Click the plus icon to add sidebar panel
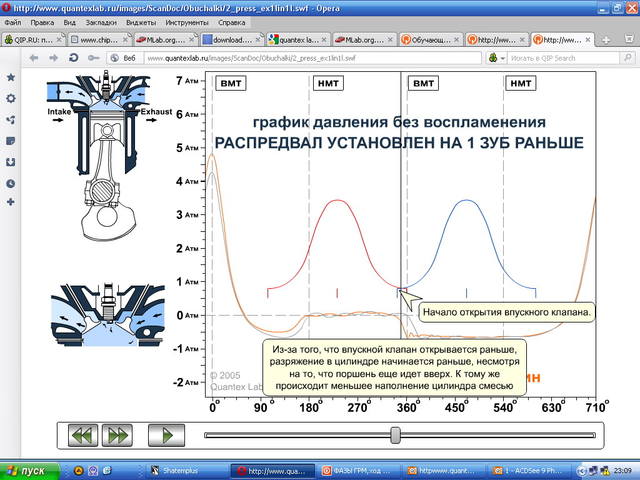This screenshot has height=480, width=640. coord(11,203)
